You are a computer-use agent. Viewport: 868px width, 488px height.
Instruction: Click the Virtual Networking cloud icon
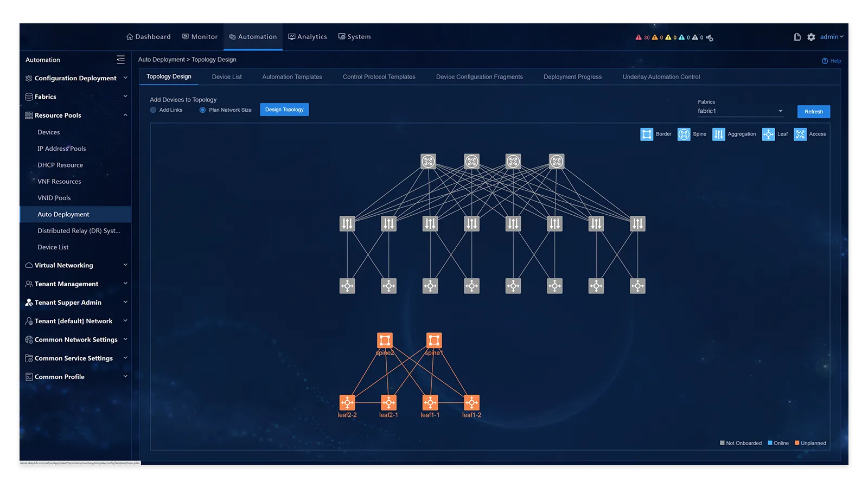29,265
